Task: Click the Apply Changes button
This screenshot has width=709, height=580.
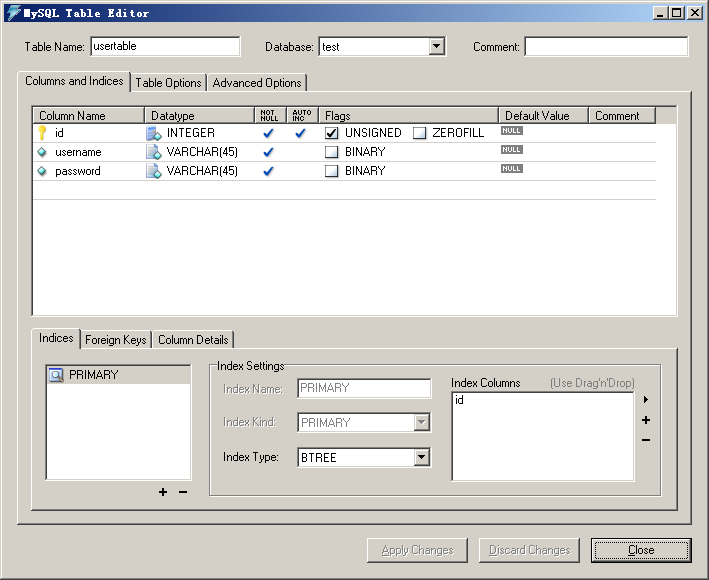Action: (417, 550)
